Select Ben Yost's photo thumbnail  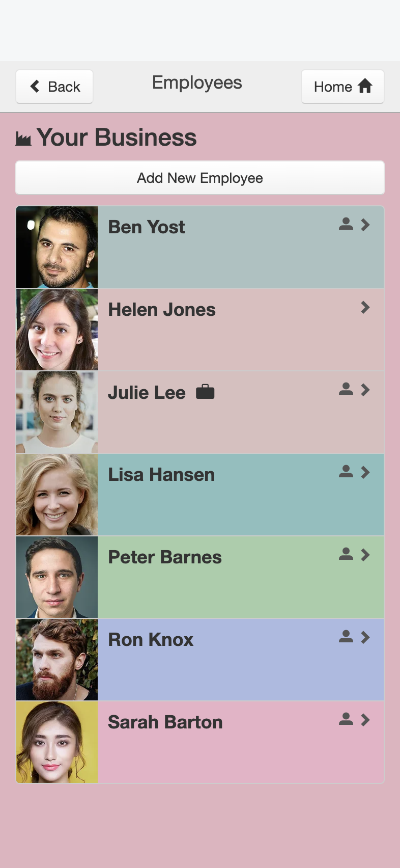pos(57,247)
